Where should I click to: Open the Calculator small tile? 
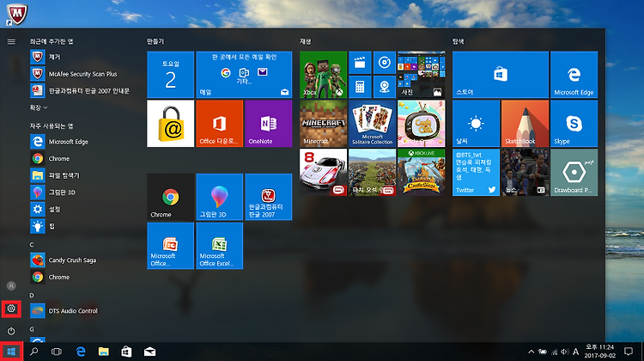point(360,87)
